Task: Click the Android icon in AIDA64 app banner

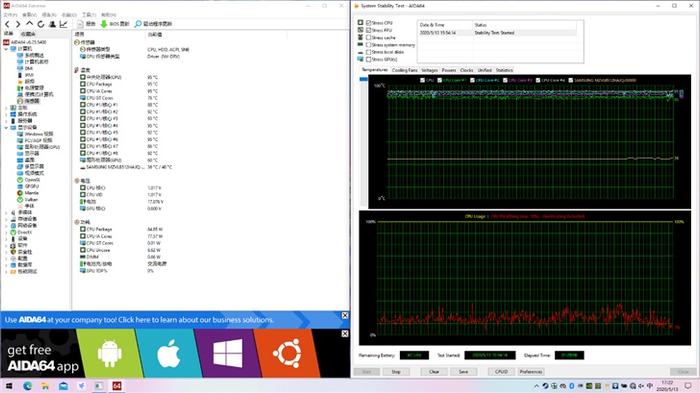Action: coord(109,353)
